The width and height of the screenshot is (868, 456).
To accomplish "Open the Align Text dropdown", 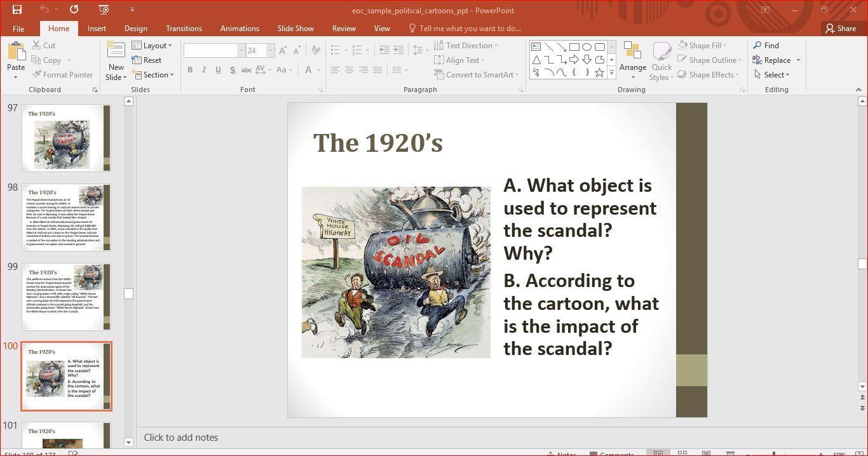I will point(460,60).
